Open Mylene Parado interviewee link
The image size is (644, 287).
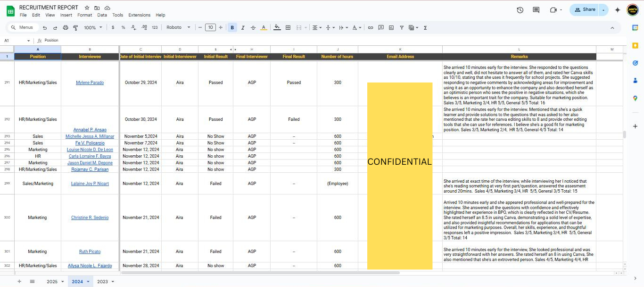click(x=90, y=83)
